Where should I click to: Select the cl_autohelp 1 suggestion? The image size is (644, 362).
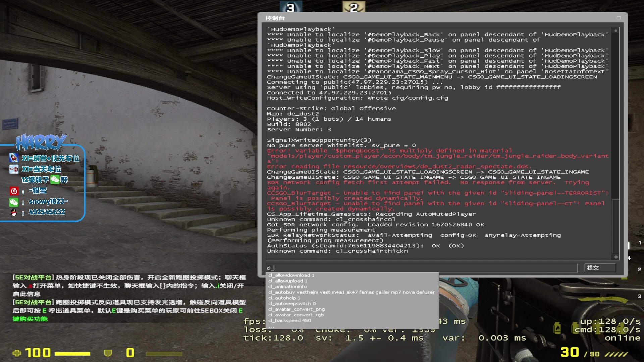pyautogui.click(x=352, y=298)
